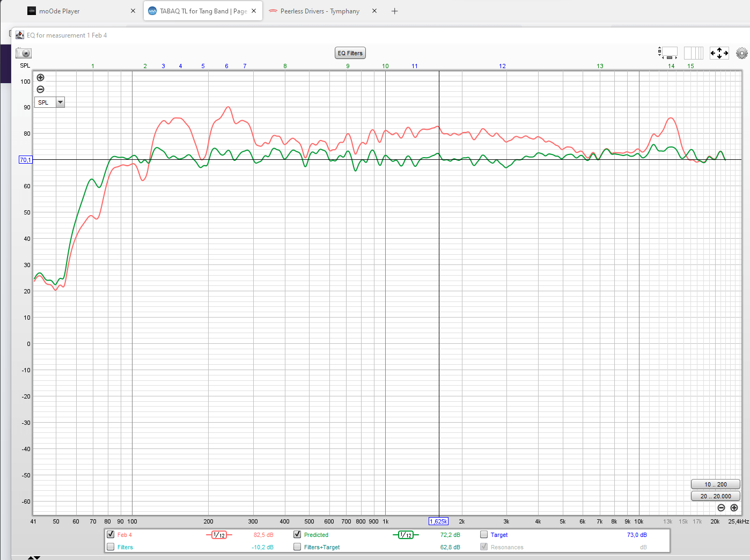The width and height of the screenshot is (750, 560).
Task: Uncheck the Predicted trace checkbox
Action: [x=297, y=534]
